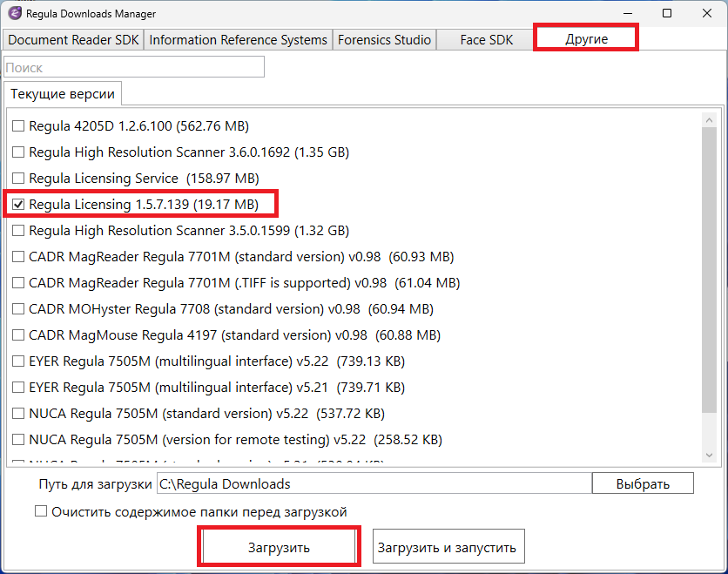Open the Forensics Studio tab
This screenshot has width=728, height=574.
pyautogui.click(x=384, y=40)
